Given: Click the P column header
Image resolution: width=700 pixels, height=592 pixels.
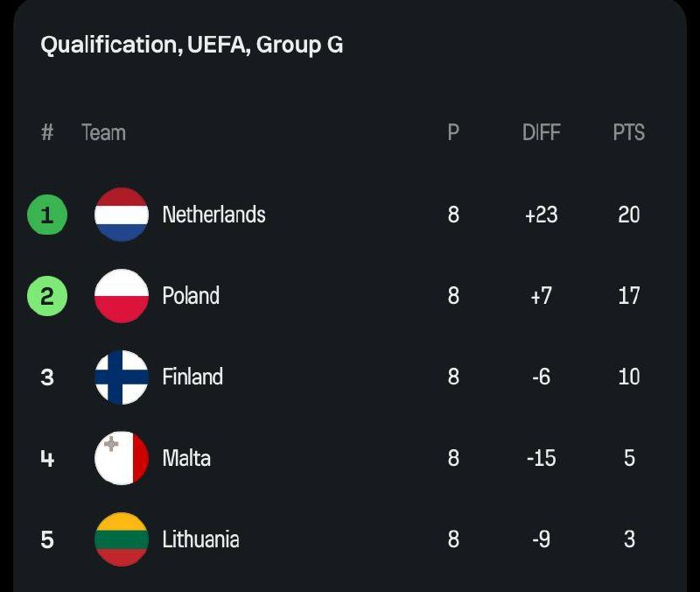Looking at the screenshot, I should (453, 133).
